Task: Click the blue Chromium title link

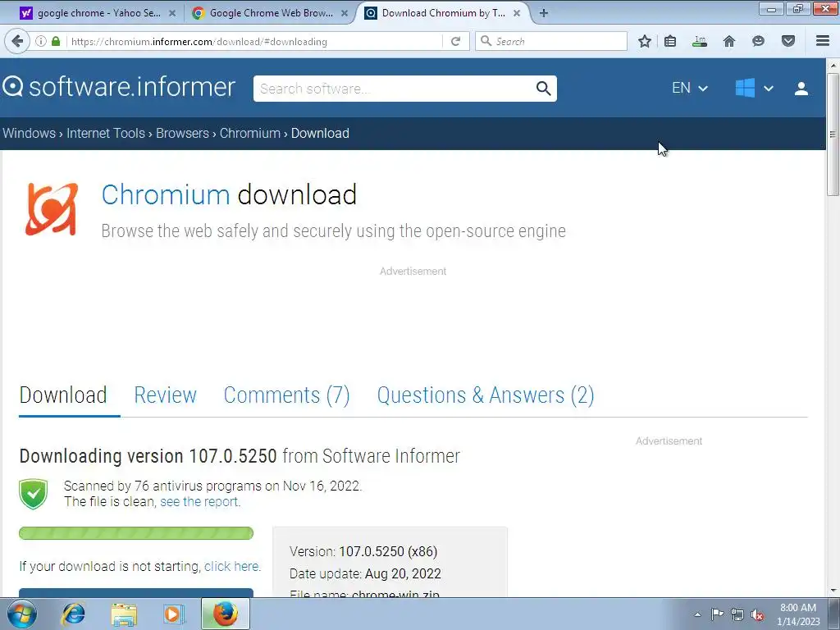Action: point(166,194)
